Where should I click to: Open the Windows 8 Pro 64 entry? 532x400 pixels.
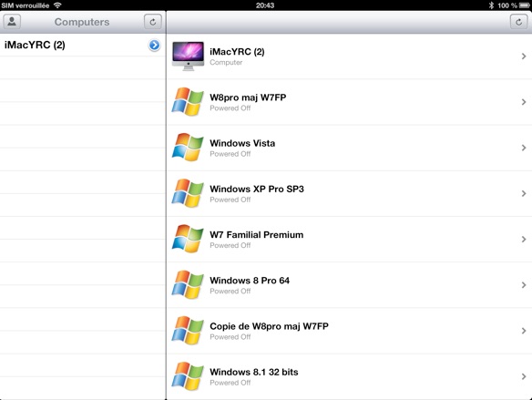coord(350,285)
